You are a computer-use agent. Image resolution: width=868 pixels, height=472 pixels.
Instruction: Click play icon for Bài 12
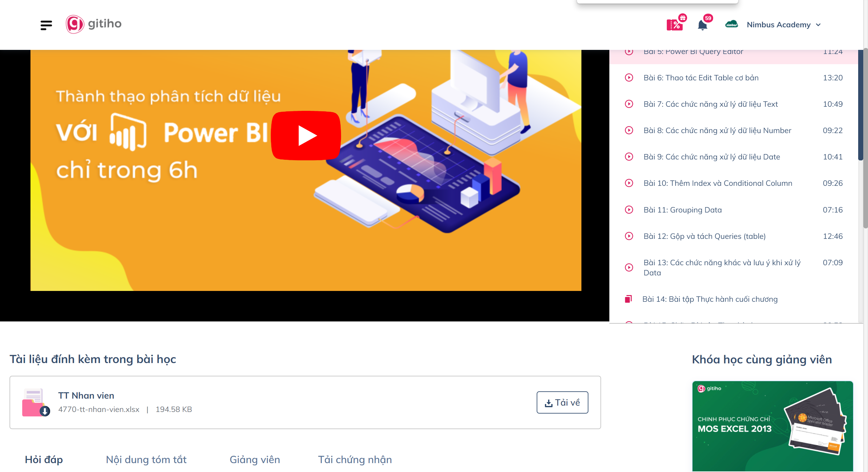pyautogui.click(x=629, y=236)
